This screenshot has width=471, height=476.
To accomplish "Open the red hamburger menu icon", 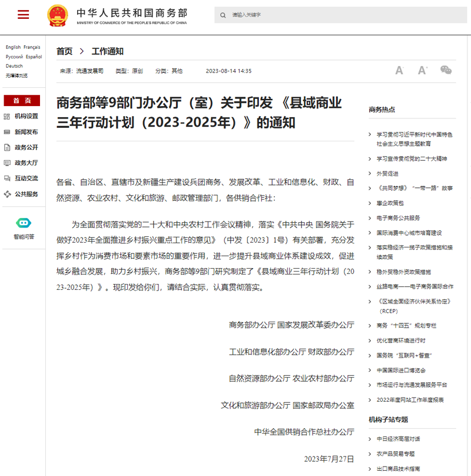I will point(24,14).
